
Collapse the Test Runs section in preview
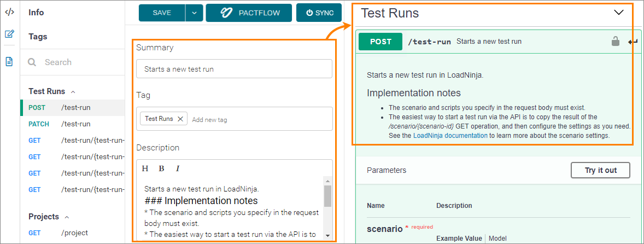[x=619, y=13]
